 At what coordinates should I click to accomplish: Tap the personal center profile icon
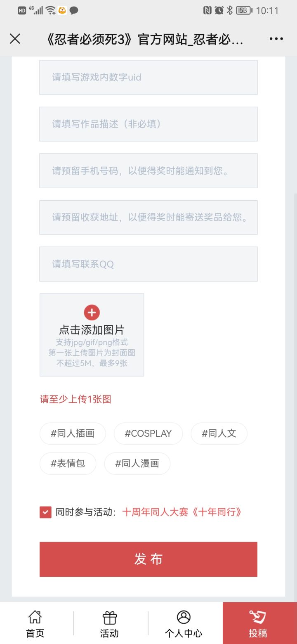pos(184,618)
